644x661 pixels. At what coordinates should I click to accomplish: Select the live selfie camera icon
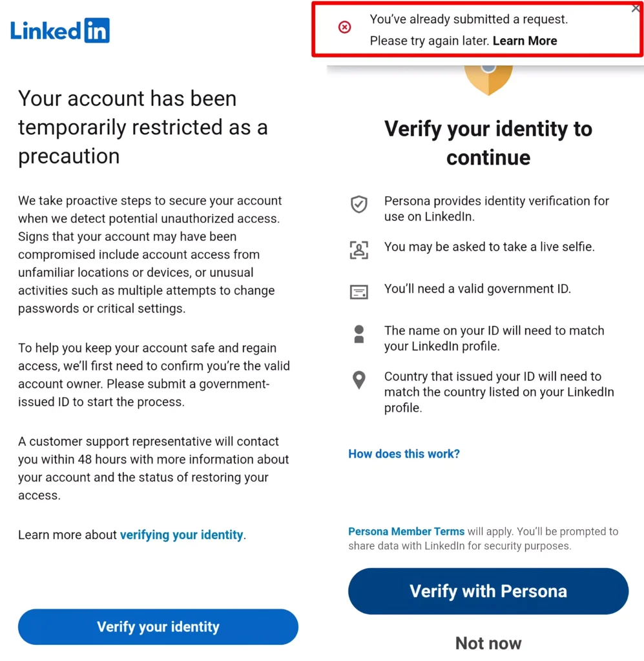point(359,250)
